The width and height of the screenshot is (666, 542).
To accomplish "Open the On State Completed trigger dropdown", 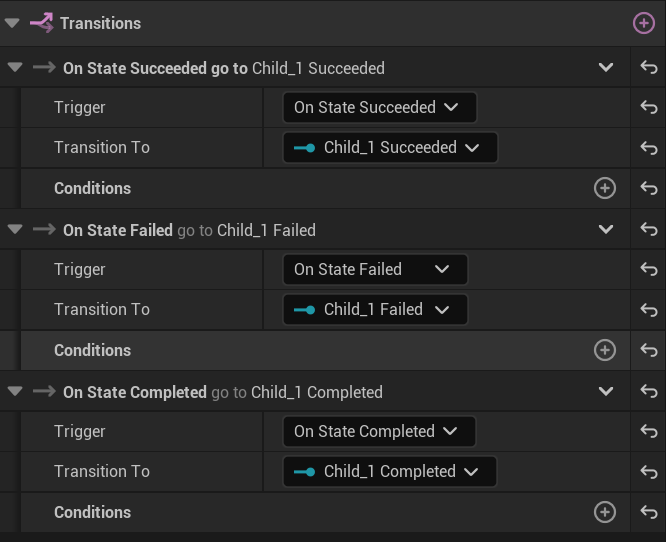I will tap(379, 431).
